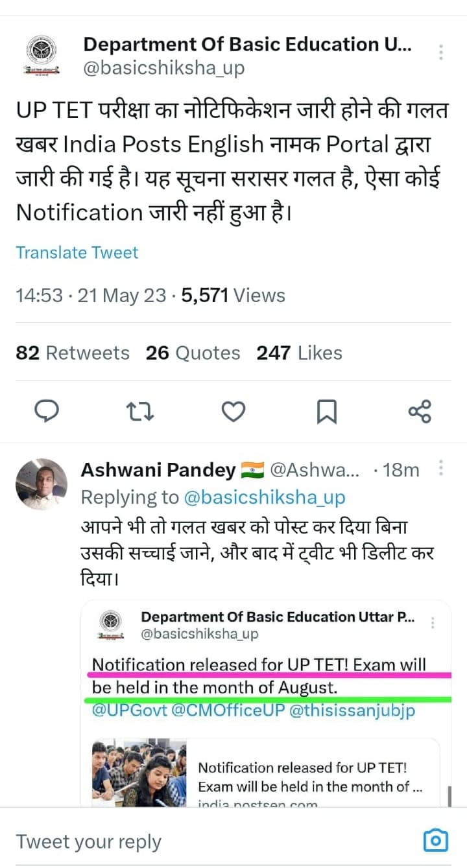The image size is (467, 868).
Task: Open the share tweet options
Action: pos(420,411)
